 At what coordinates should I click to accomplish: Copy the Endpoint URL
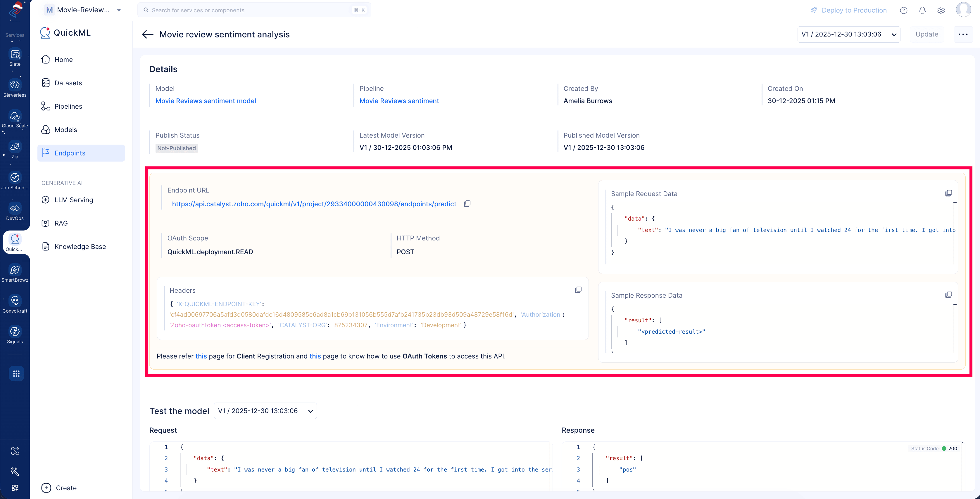click(467, 204)
